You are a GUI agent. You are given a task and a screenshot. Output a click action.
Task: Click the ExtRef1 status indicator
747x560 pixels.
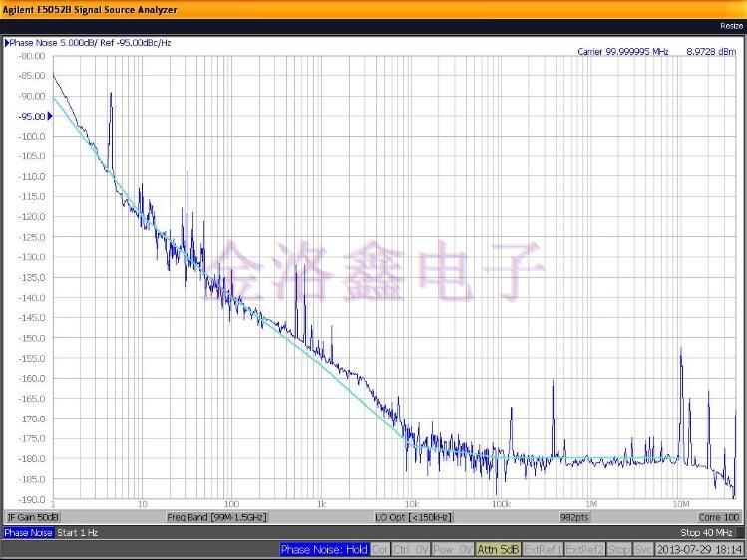543,549
